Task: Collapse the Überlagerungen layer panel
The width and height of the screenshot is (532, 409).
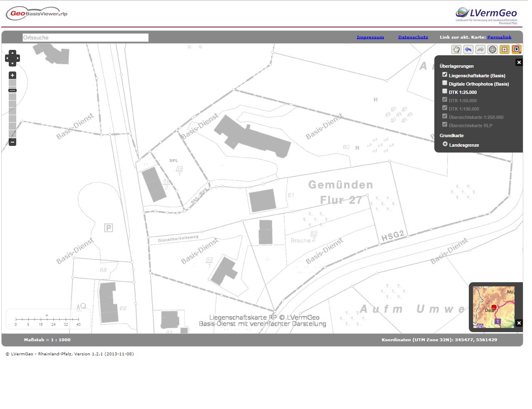Action: (x=519, y=62)
